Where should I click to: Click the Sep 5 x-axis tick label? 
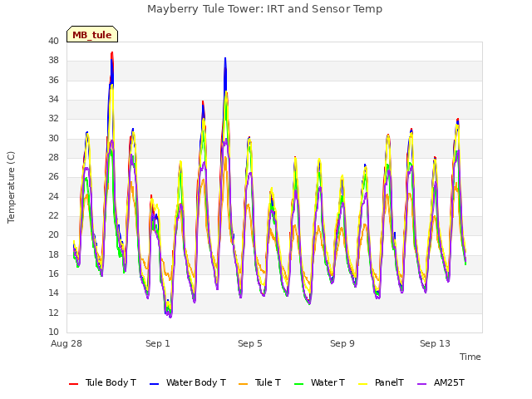pyautogui.click(x=250, y=343)
